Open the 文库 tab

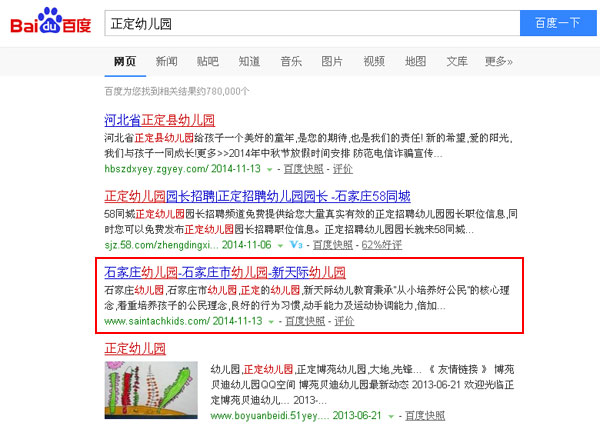(x=457, y=61)
